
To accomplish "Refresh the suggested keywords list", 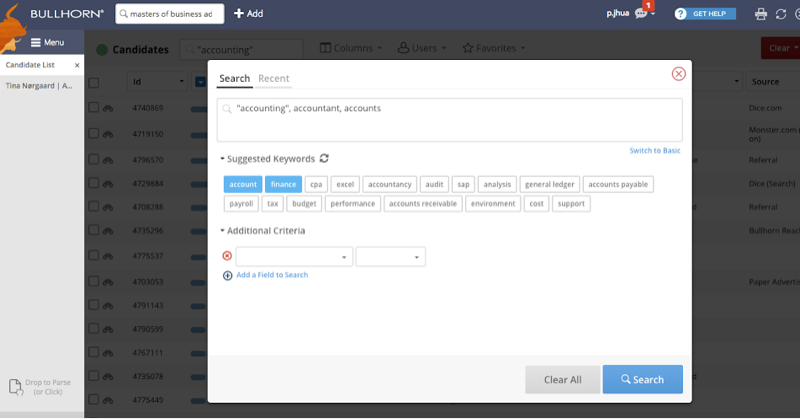I will pyautogui.click(x=325, y=159).
